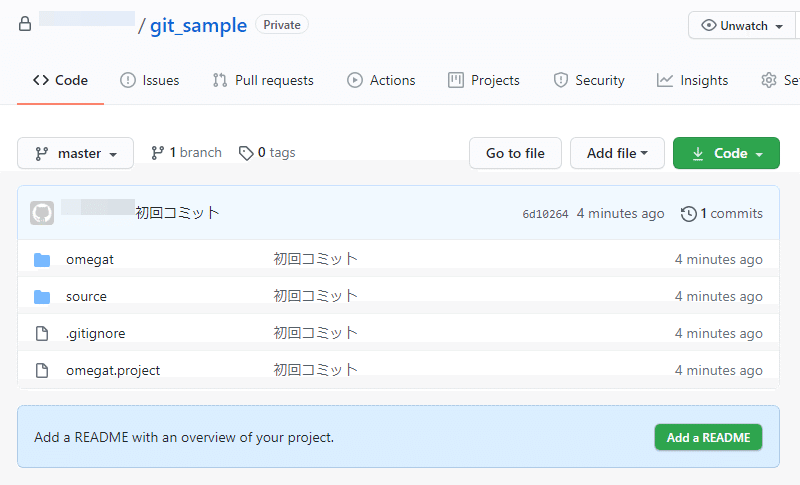Open the Issues tab
800x485 pixels.
(x=149, y=80)
